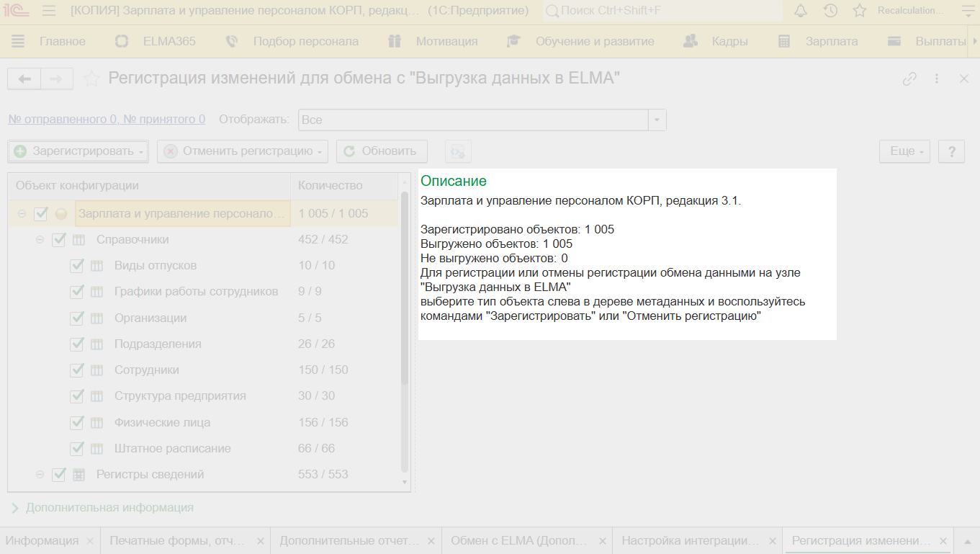Viewport: 980px width, 554px height.
Task: Click the Обновить button
Action: 382,151
